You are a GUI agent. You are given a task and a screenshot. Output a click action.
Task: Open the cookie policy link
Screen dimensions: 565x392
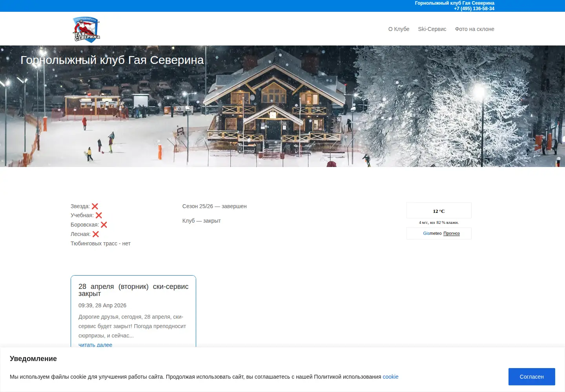[390, 377]
